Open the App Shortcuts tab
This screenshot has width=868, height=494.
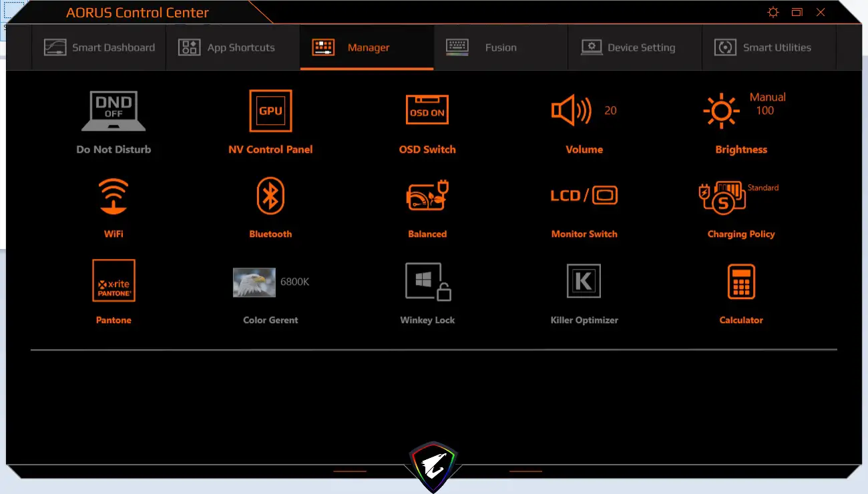point(233,47)
